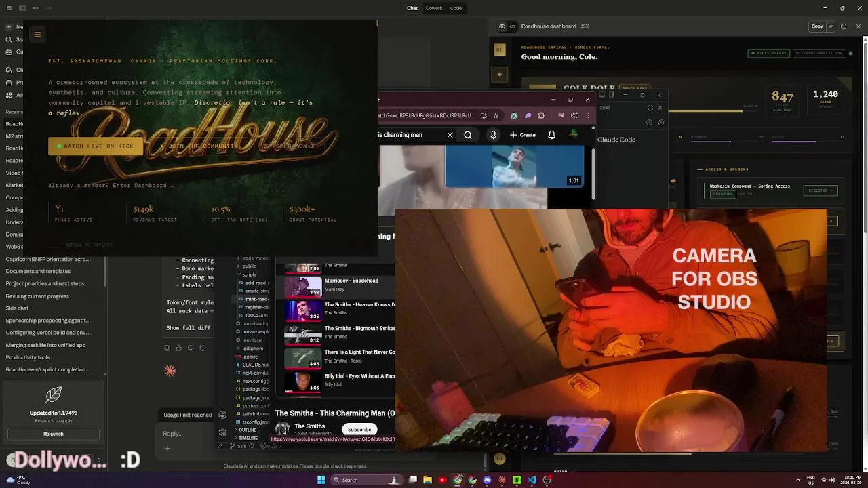Click dashboard diamond sidebar icon
This screenshot has width=868, height=488.
500,73
